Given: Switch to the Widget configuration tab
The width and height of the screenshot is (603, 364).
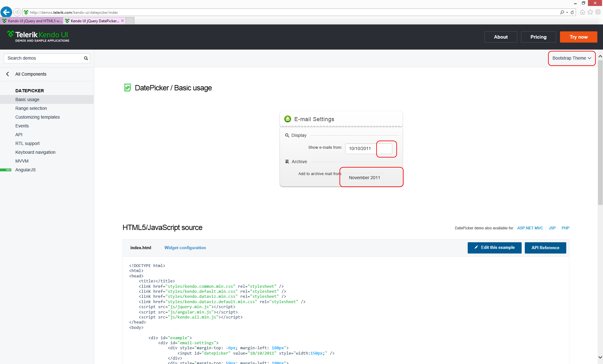Looking at the screenshot, I should tap(185, 248).
